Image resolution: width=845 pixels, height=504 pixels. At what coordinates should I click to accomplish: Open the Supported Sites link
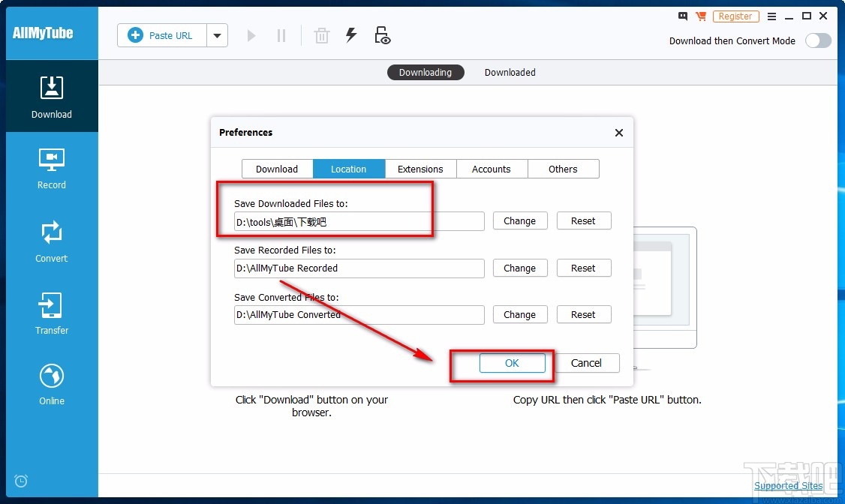tap(789, 486)
